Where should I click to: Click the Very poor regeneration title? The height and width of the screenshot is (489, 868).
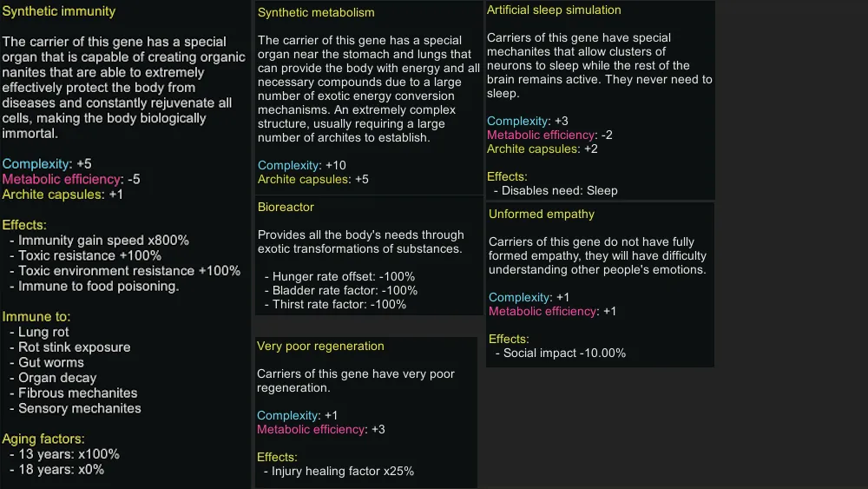click(320, 346)
